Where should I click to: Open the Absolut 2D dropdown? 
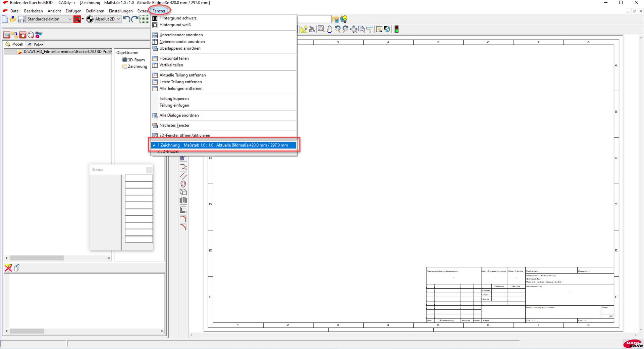(107, 19)
